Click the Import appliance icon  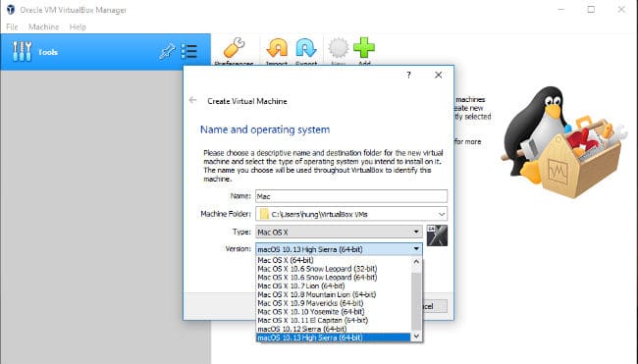[x=277, y=47]
